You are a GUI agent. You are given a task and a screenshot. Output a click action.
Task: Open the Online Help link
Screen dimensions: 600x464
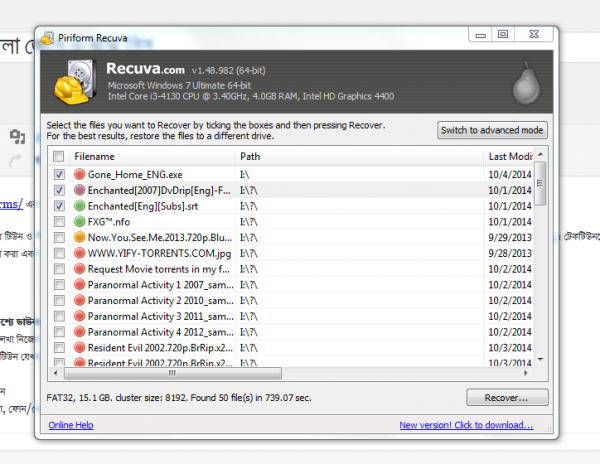71,425
